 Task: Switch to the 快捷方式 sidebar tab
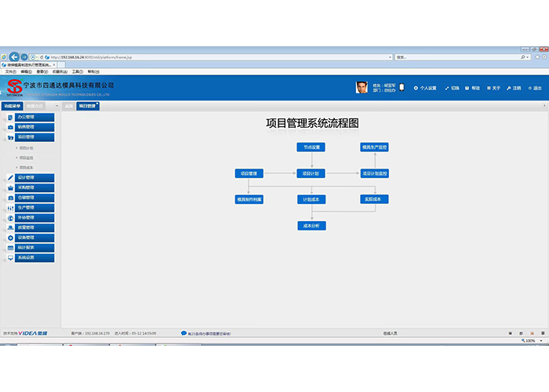[35, 105]
